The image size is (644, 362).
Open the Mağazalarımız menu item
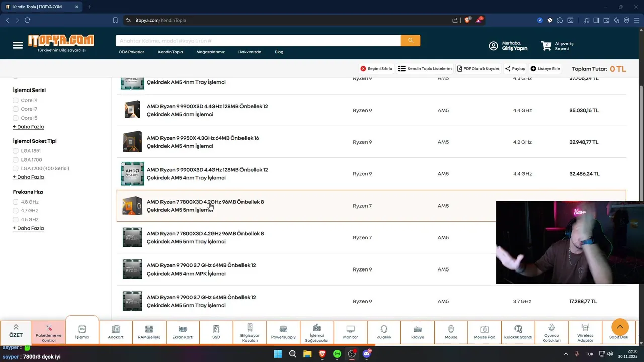(x=210, y=52)
